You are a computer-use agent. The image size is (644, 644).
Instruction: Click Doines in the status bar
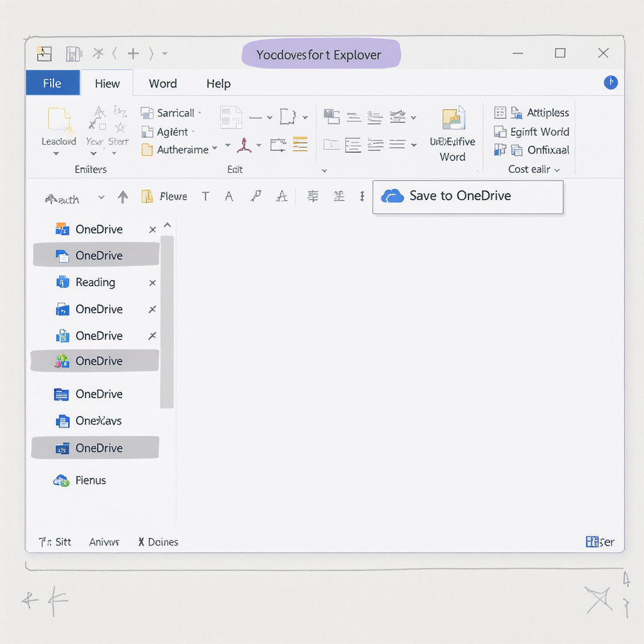click(163, 542)
